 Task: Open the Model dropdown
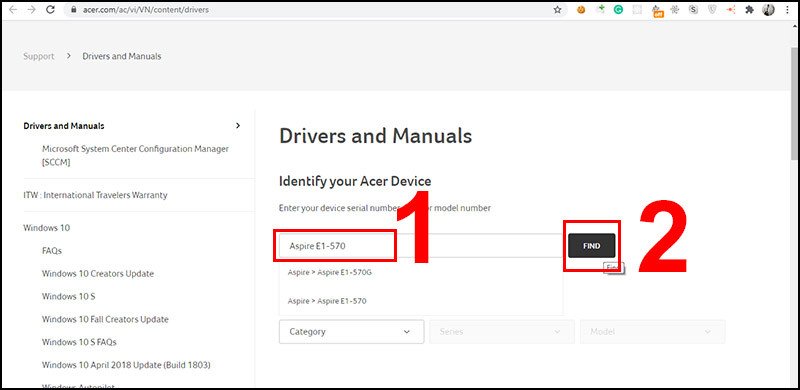653,332
